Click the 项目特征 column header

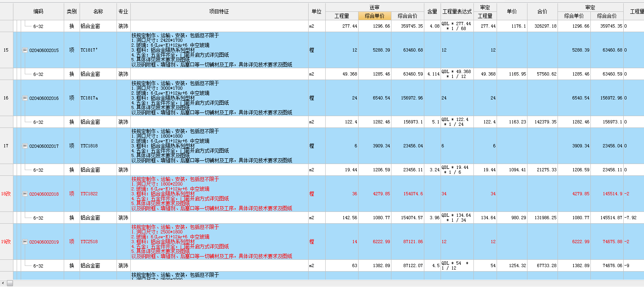click(x=219, y=12)
